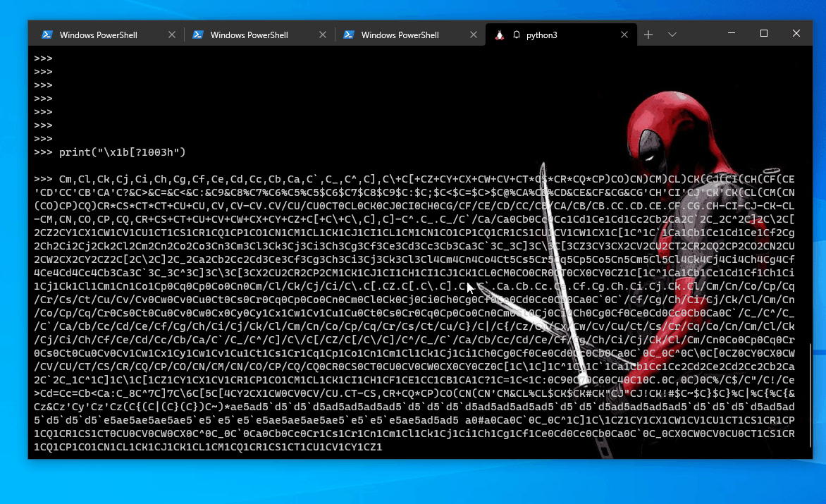This screenshot has width=826, height=504.
Task: Click the PowerShell icon on third tab
Action: point(349,35)
